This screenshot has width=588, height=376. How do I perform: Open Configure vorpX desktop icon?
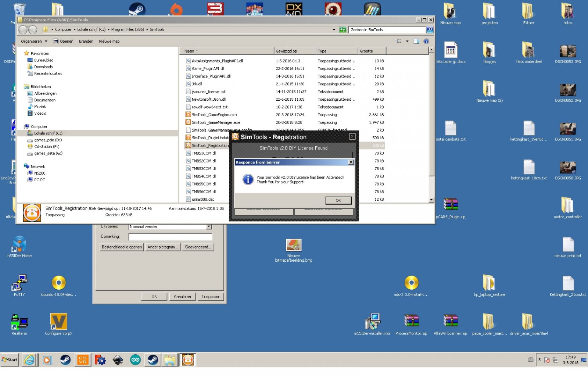(59, 325)
